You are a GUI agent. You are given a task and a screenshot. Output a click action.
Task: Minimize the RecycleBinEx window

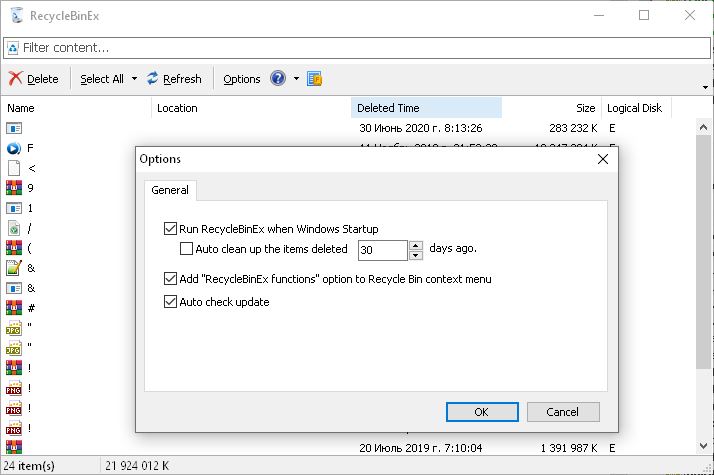point(599,15)
